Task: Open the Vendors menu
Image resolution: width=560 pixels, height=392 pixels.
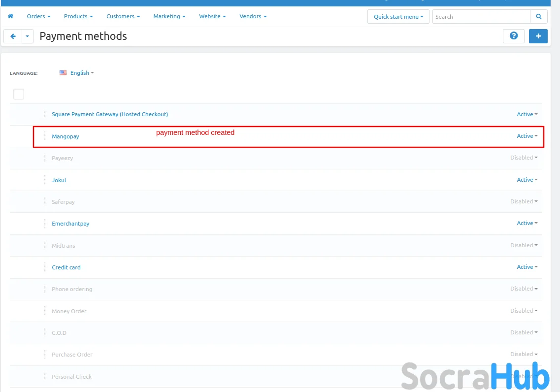Action: coord(253,16)
